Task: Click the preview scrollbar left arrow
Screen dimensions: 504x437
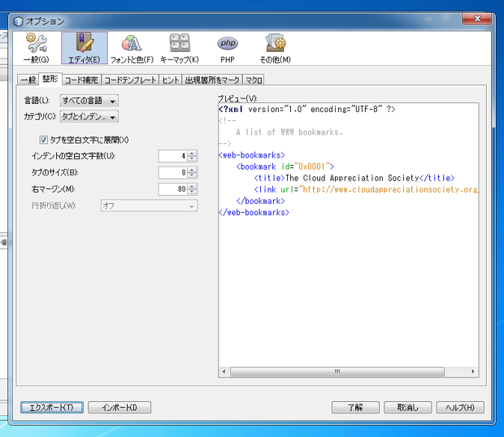Action: [224, 371]
